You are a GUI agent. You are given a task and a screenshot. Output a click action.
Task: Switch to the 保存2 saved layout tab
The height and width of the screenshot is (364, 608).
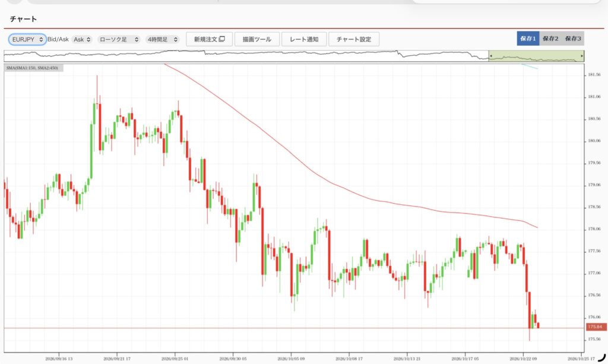coord(550,39)
